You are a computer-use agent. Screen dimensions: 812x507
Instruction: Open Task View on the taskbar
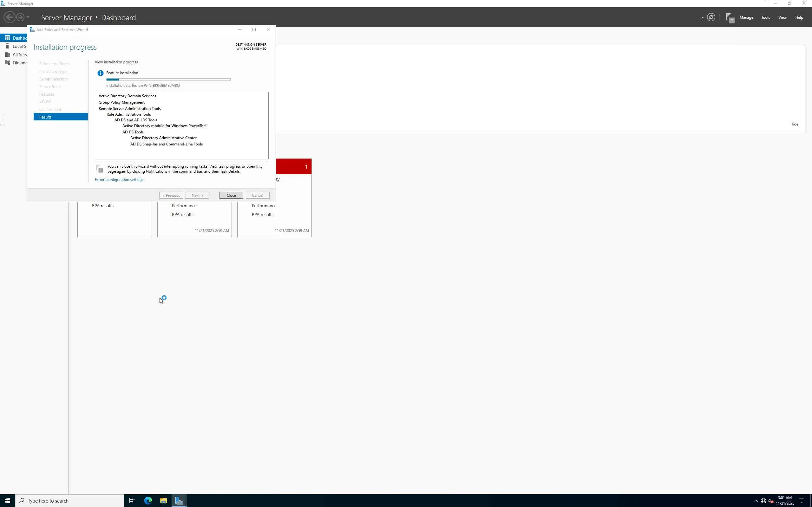[x=132, y=501]
